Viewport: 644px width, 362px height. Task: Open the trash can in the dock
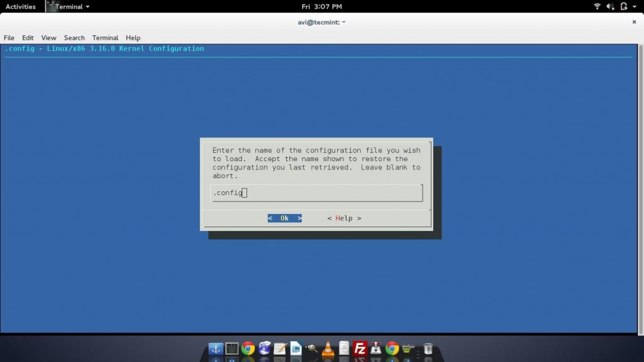coord(428,348)
